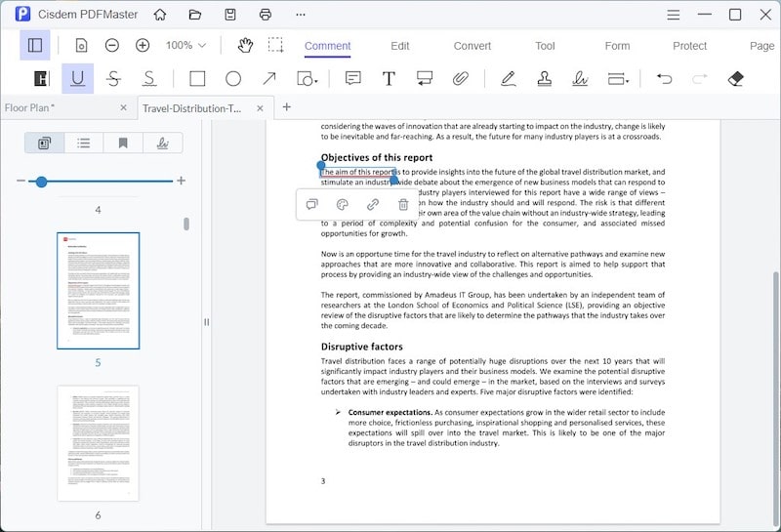This screenshot has width=781, height=532.
Task: Attach a file with paperclip icon
Action: click(460, 79)
